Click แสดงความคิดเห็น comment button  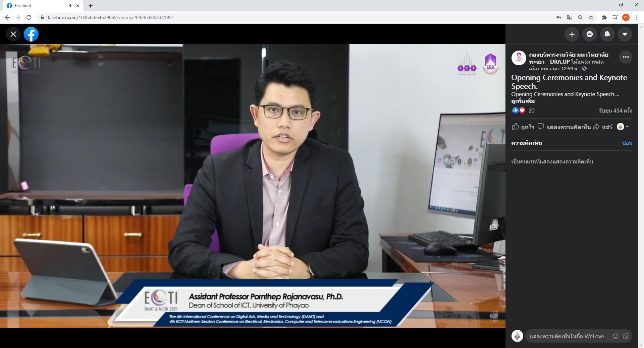(564, 127)
